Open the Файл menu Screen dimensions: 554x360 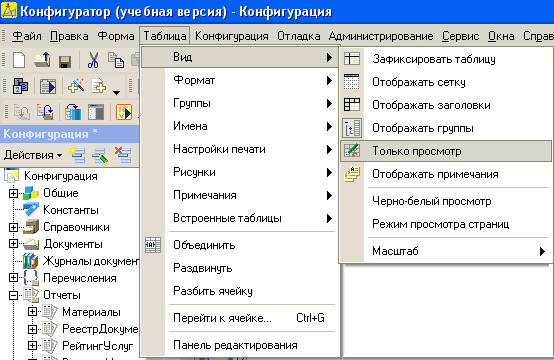pos(26,36)
